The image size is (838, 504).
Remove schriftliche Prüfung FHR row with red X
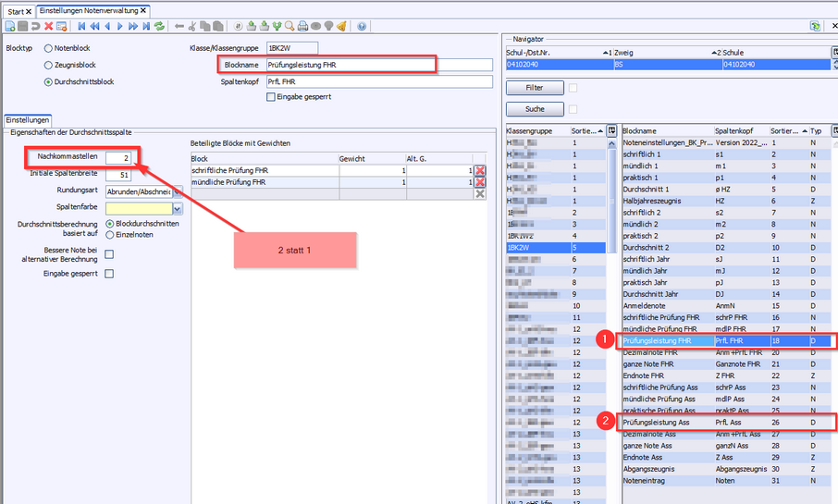pos(479,171)
